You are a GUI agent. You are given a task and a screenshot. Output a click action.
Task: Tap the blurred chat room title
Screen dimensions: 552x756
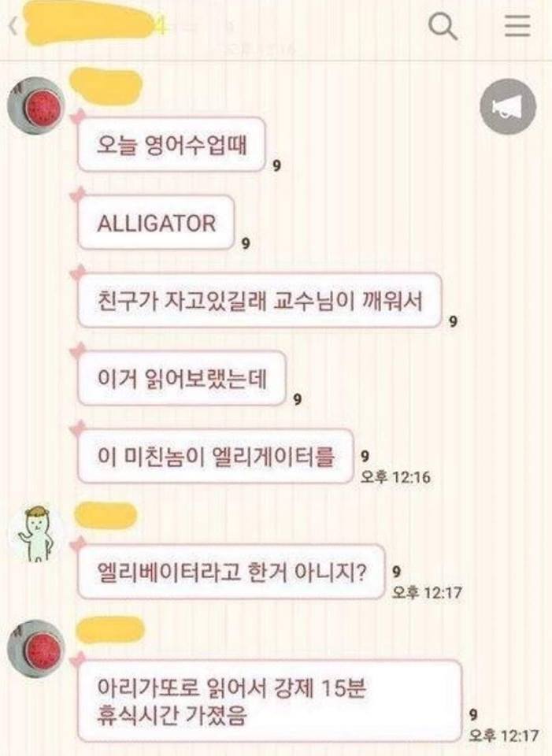pos(91,28)
